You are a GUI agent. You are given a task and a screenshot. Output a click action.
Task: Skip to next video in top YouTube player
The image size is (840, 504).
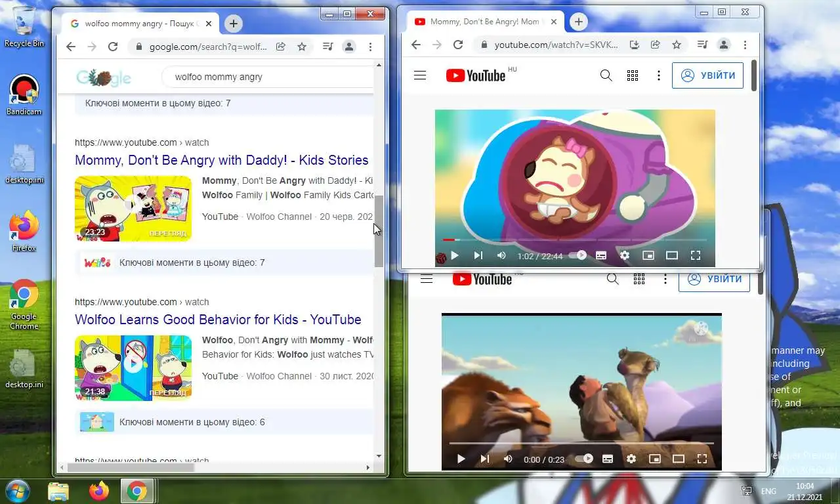478,255
